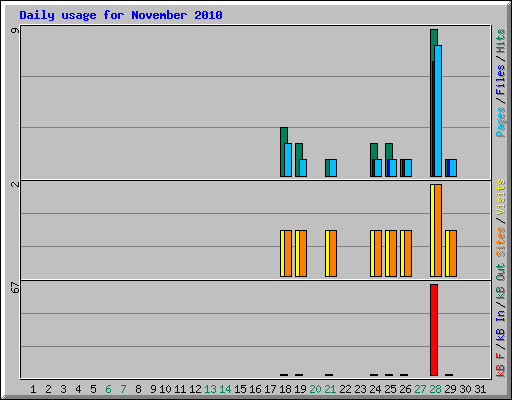Click the middle panel axis value '2'
Screen dimensions: 512x400
point(15,184)
